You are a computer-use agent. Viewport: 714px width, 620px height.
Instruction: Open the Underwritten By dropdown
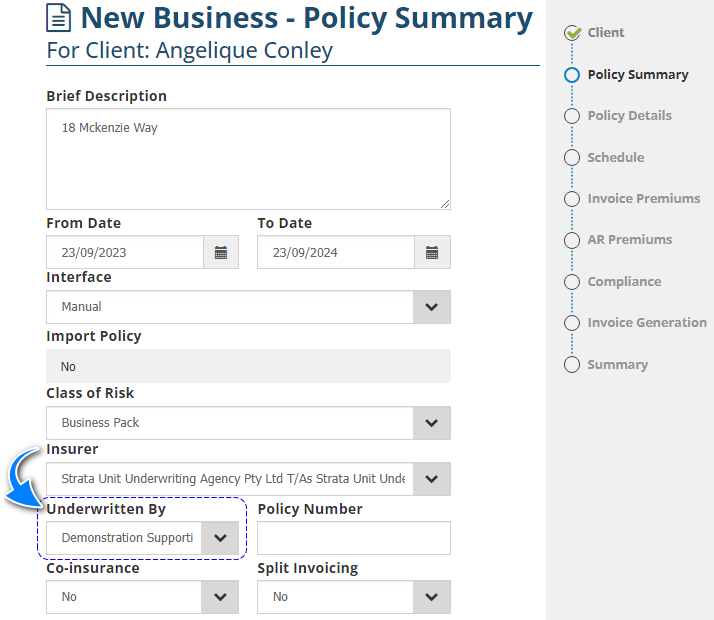[220, 538]
